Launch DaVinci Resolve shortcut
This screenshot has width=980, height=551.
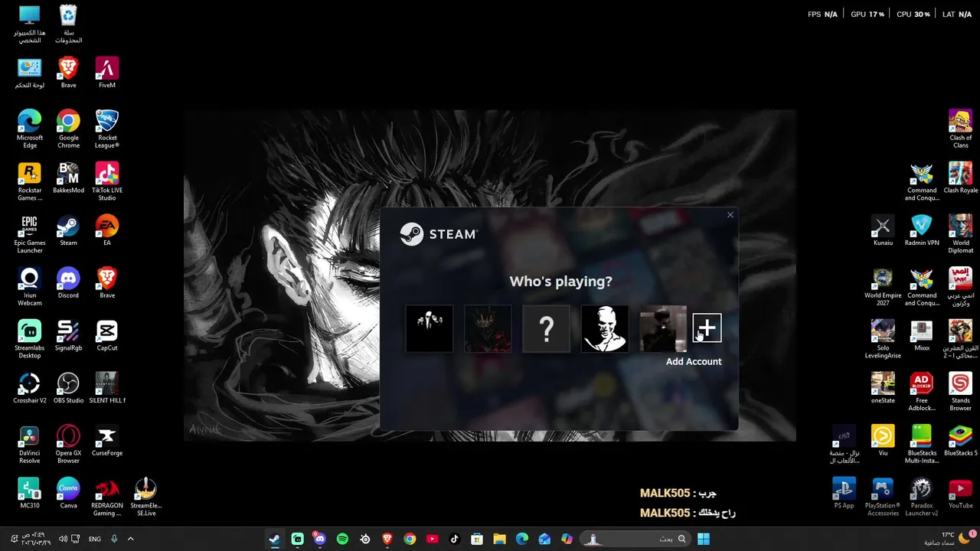pos(30,444)
